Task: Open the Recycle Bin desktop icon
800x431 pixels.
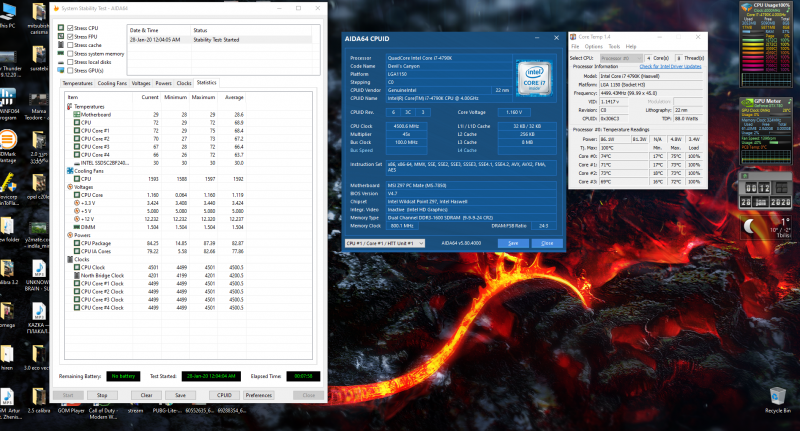Action: point(775,395)
